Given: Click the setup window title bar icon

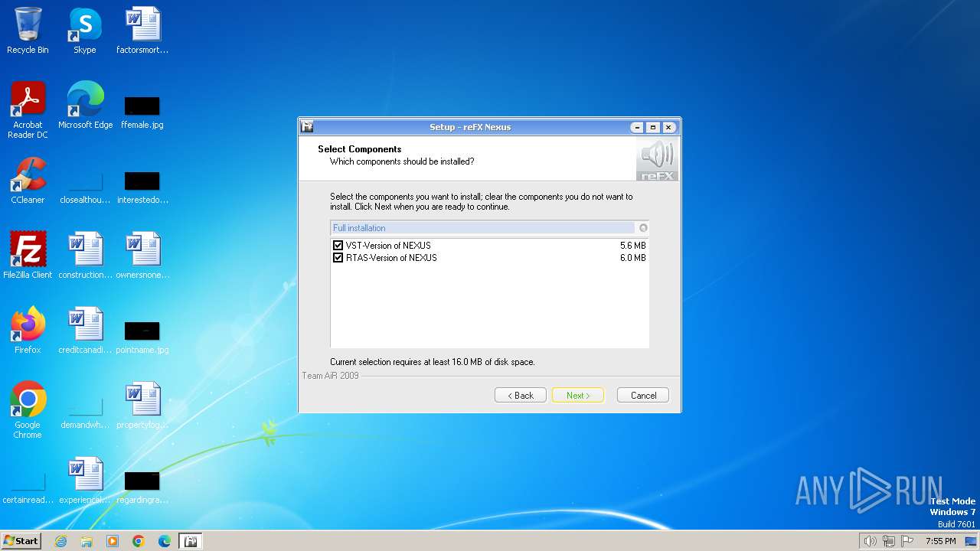Looking at the screenshot, I should tap(307, 127).
